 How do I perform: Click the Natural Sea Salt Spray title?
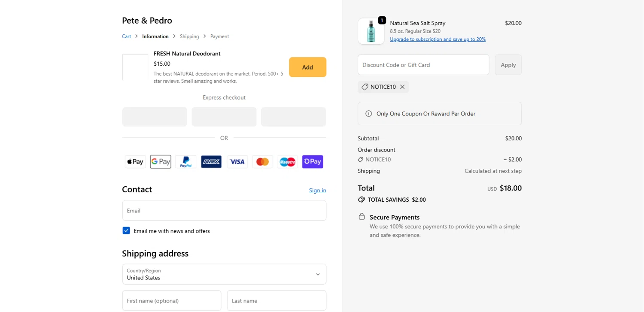pos(418,23)
